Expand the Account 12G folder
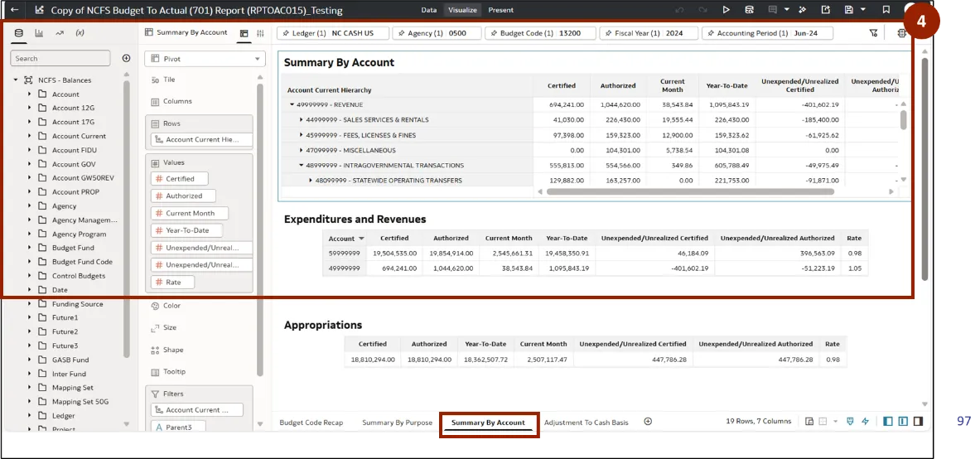Screen dimensions: 980x459 pyautogui.click(x=30, y=108)
